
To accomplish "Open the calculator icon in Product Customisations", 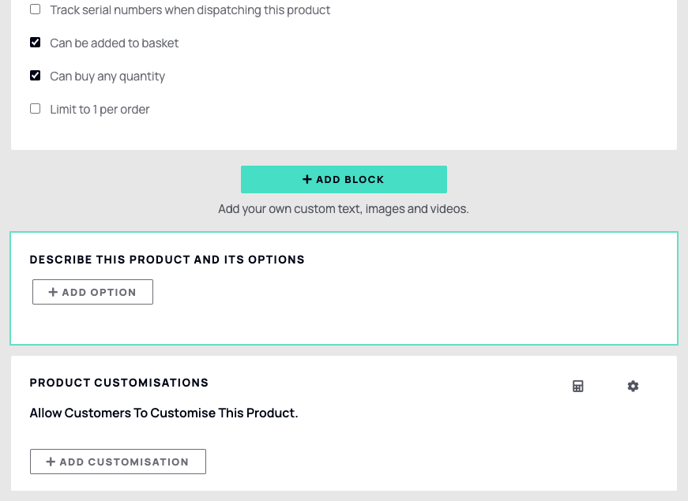I will tap(578, 386).
